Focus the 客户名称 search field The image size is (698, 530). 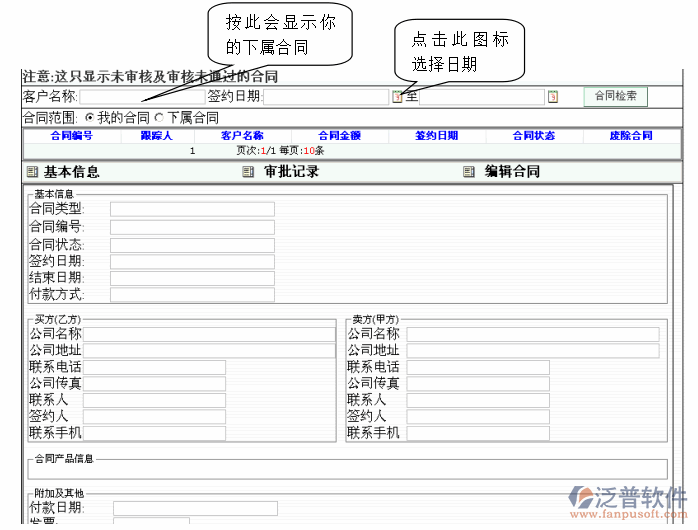click(142, 97)
